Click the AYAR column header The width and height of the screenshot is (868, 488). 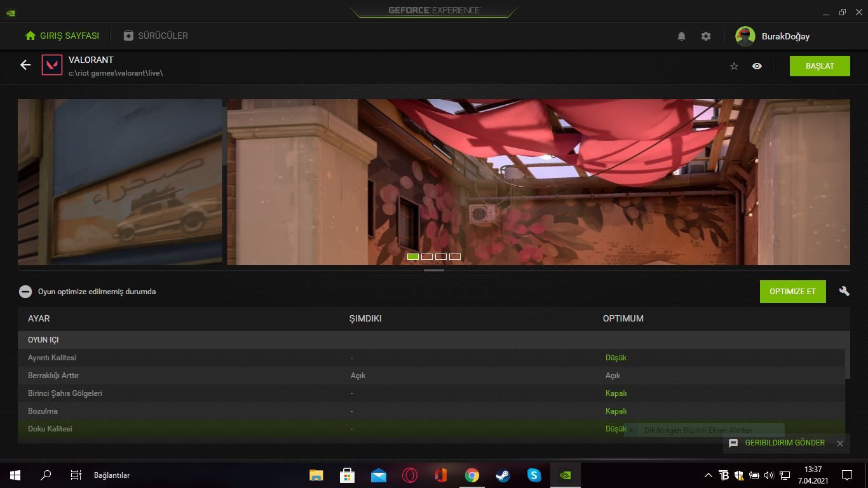[39, 318]
